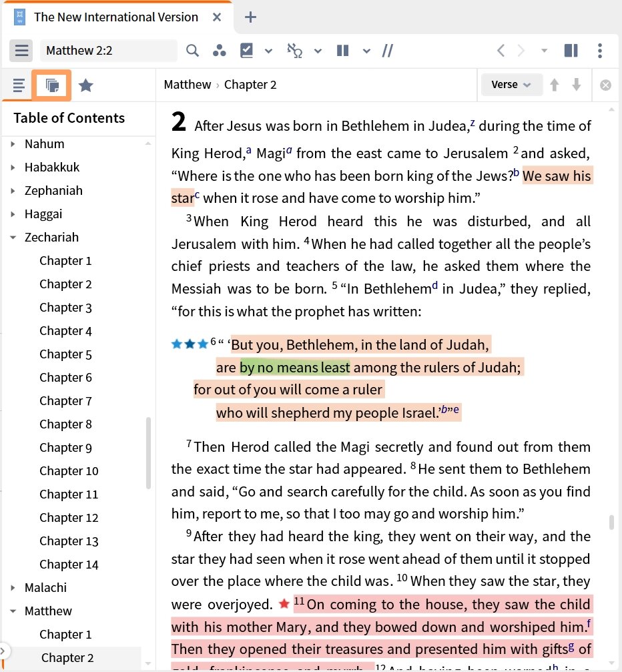Expand the Zephaniah book entry
Screen dimensions: 622x672
coord(13,191)
